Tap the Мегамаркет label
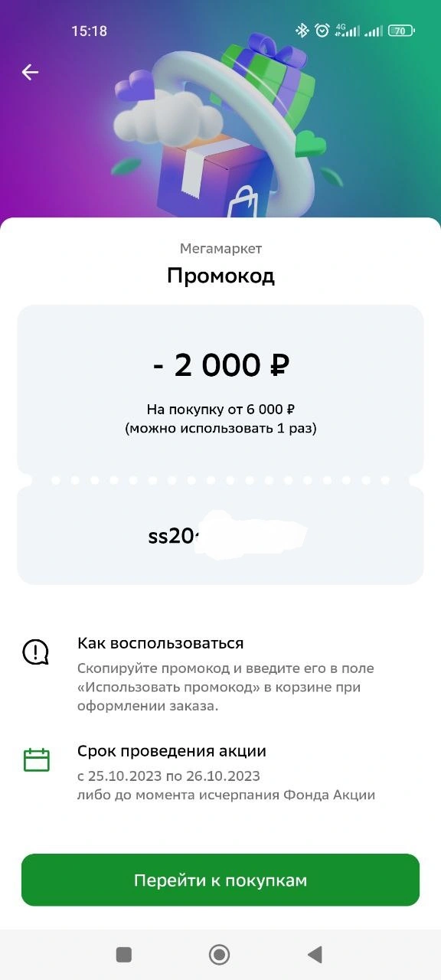Viewport: 441px width, 980px height. 220,249
